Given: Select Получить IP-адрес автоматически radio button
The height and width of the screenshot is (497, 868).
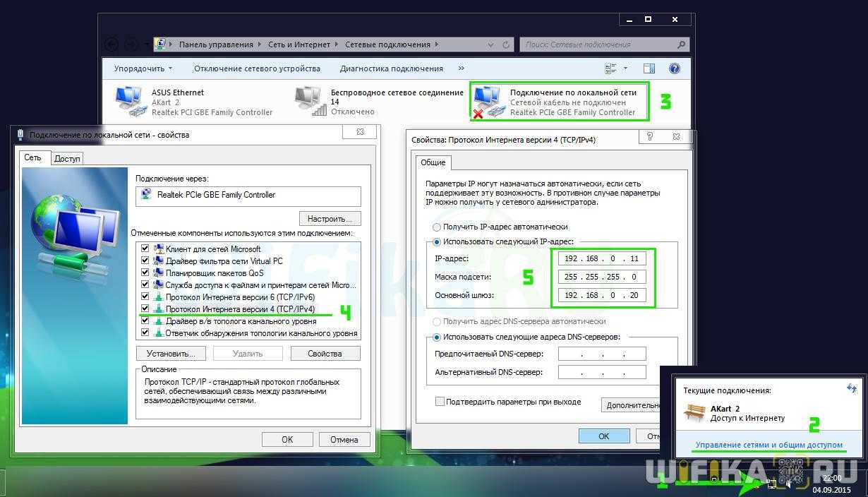Looking at the screenshot, I should pyautogui.click(x=437, y=227).
